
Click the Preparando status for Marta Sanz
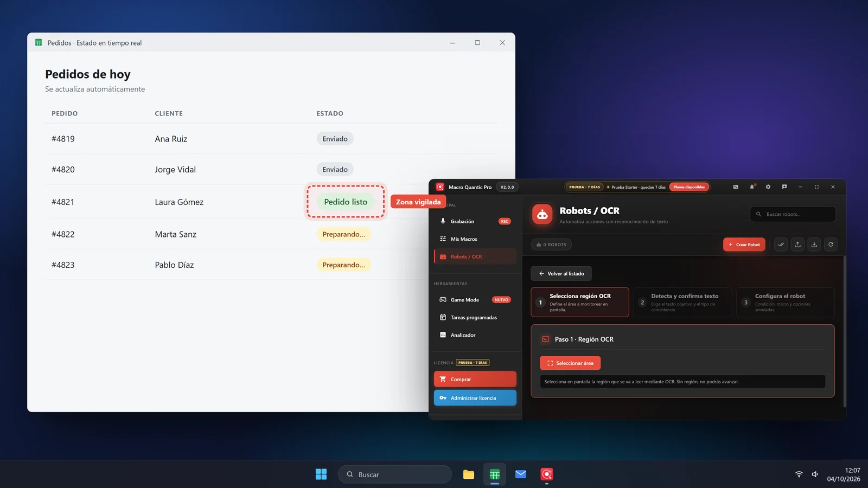344,234
